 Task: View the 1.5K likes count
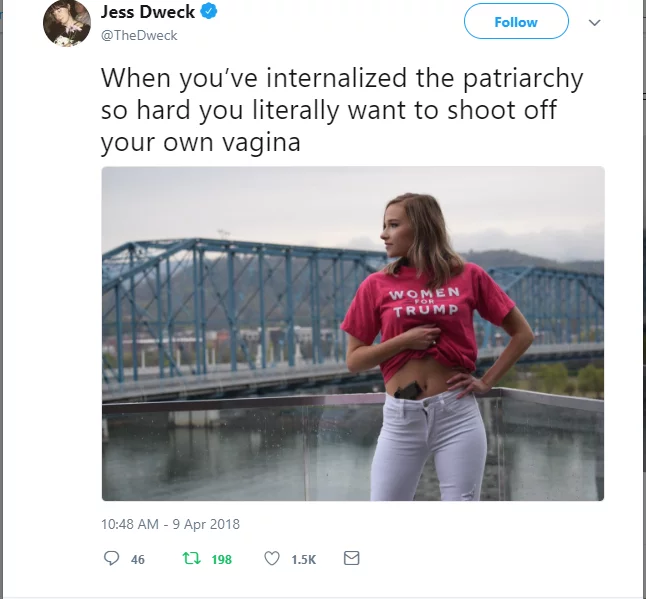[303, 559]
